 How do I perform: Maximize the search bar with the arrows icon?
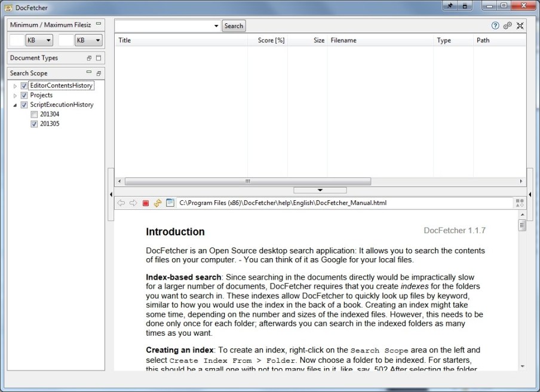(x=520, y=26)
